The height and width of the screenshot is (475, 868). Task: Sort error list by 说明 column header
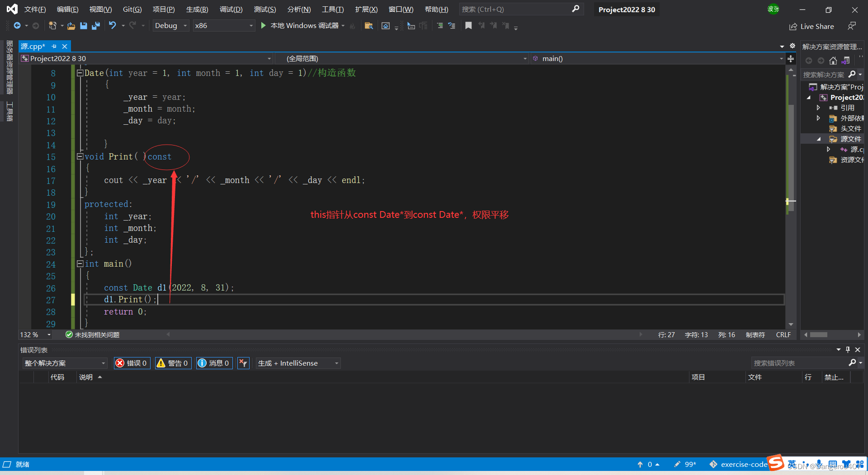[86, 377]
